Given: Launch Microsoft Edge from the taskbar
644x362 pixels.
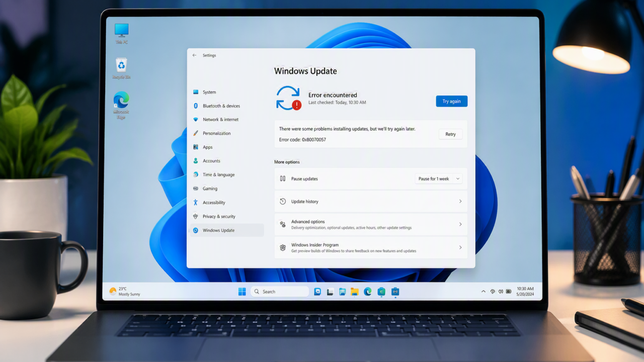Looking at the screenshot, I should [x=368, y=292].
